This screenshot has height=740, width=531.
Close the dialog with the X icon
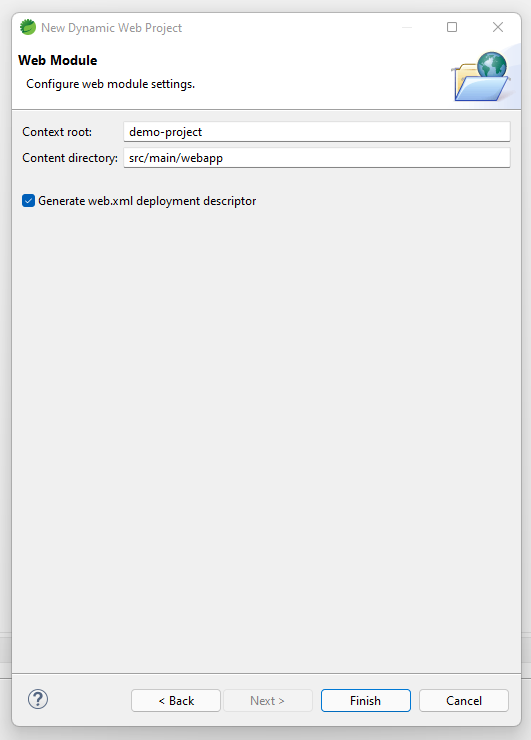(497, 27)
